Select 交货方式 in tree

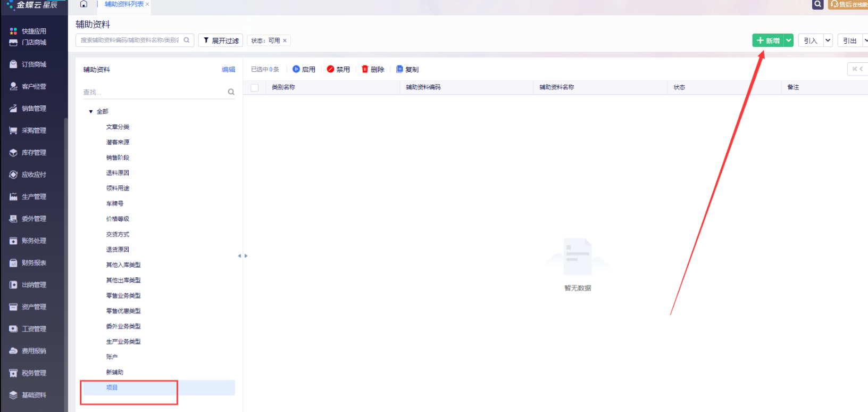(118, 235)
